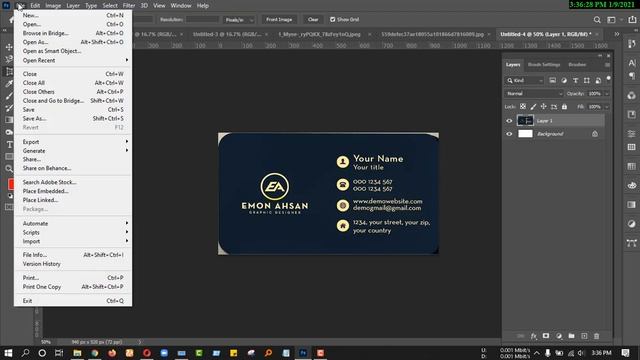
Task: Add layer style fx icon
Action: click(x=533, y=336)
